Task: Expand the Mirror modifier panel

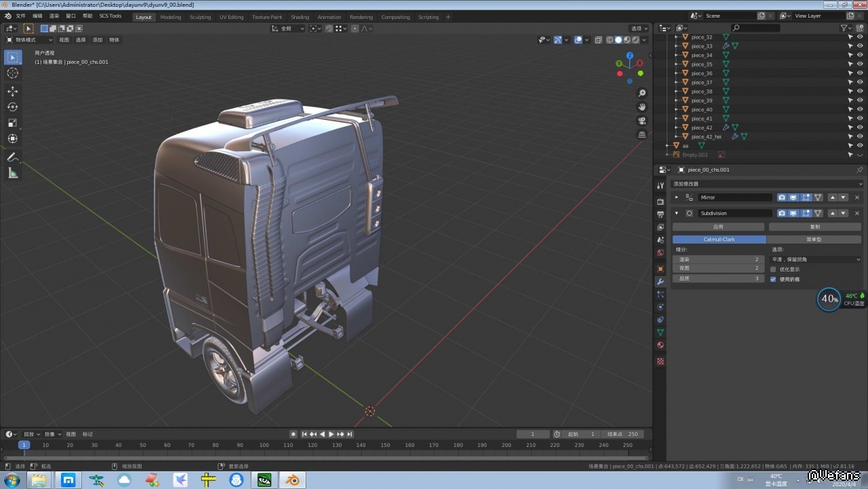Action: [676, 197]
